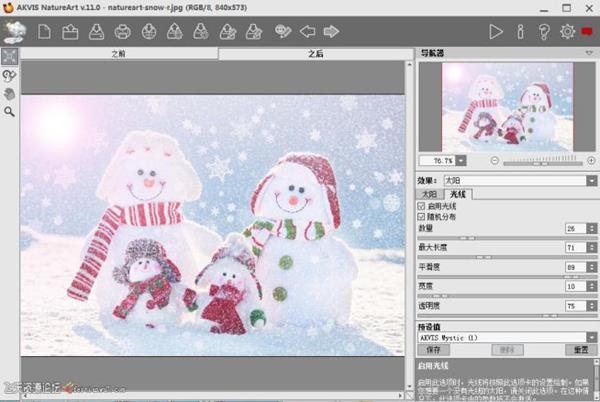Select the Hand pan tool
The width and height of the screenshot is (600, 402).
pyautogui.click(x=10, y=93)
